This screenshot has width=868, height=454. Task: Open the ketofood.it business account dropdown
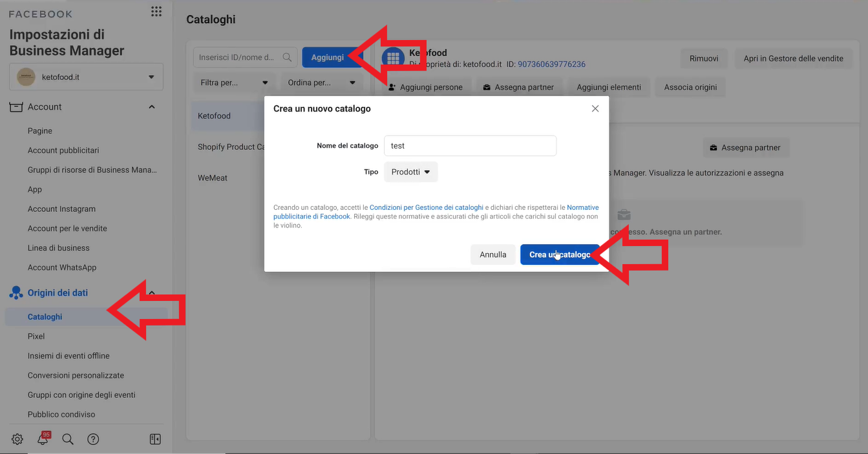[86, 77]
